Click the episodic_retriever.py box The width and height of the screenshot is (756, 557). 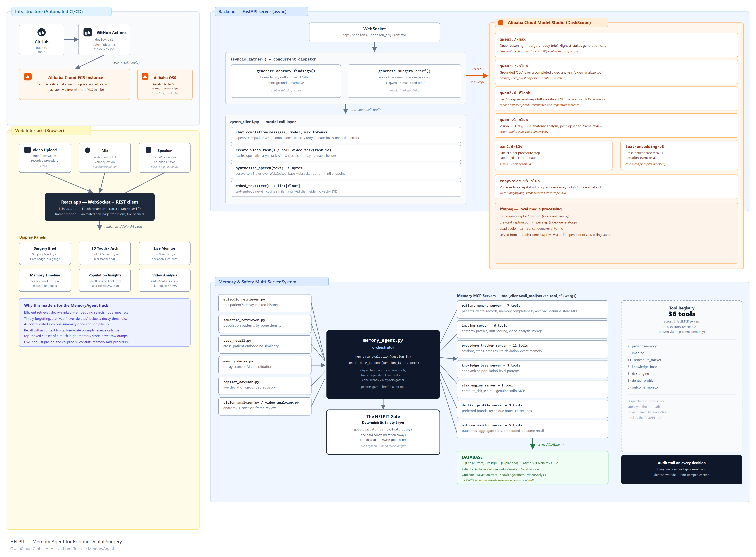[265, 303]
